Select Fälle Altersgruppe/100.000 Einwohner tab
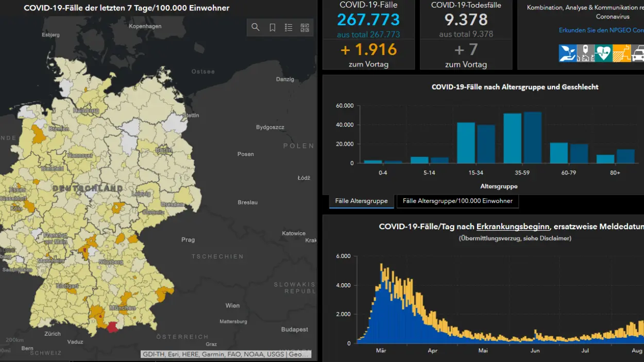The image size is (644, 362). (x=457, y=201)
